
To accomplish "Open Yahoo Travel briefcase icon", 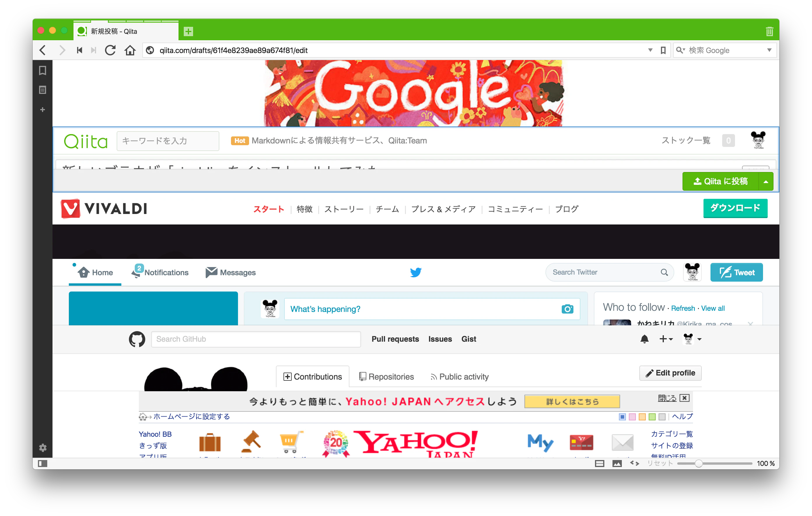I will (x=210, y=442).
